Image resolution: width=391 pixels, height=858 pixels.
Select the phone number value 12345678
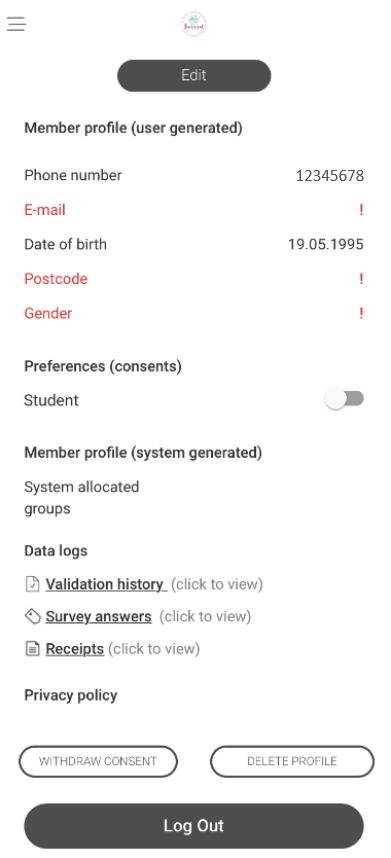pyautogui.click(x=330, y=176)
